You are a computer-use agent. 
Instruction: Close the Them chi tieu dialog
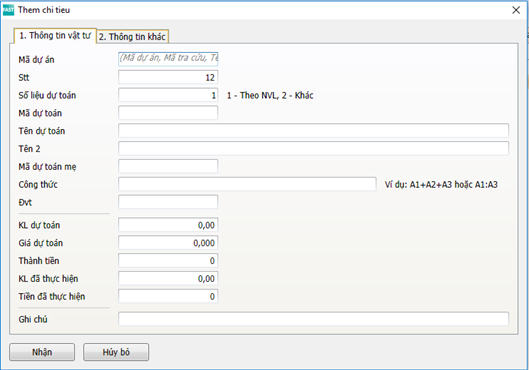(516, 10)
